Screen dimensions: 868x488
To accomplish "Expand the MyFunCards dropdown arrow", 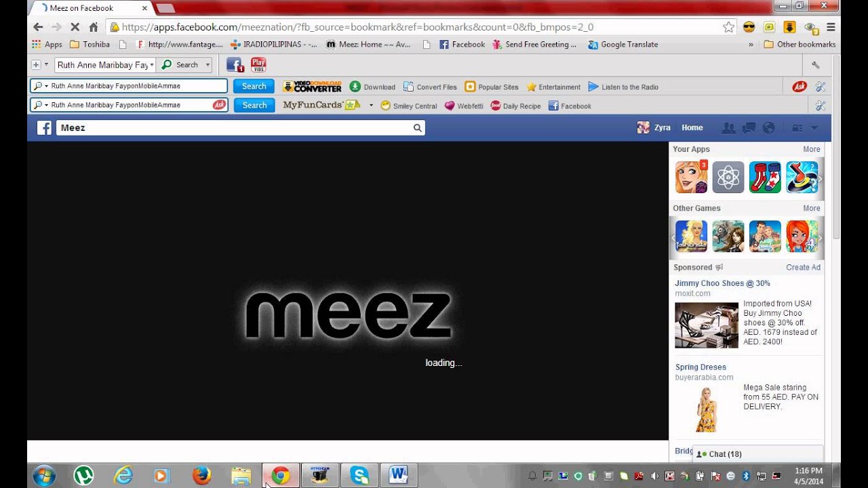I will 371,106.
